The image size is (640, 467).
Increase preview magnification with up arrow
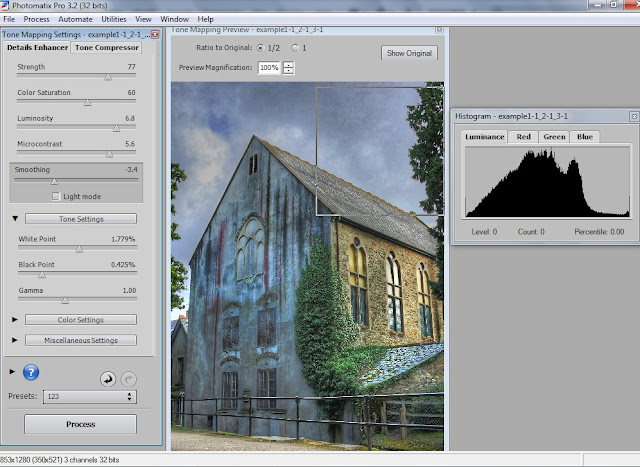289,64
